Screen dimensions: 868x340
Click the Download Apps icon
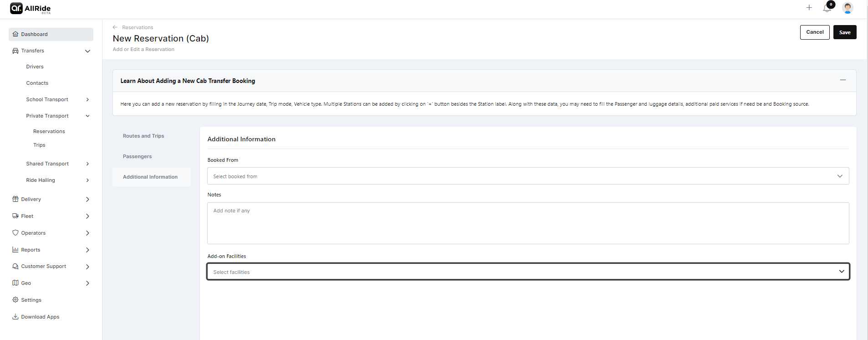pyautogui.click(x=15, y=317)
